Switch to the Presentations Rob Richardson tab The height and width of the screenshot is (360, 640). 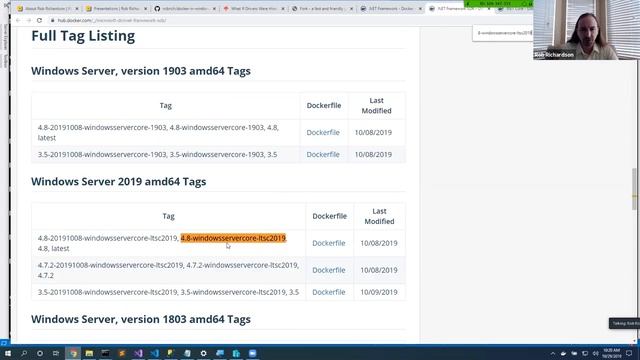[x=116, y=9]
